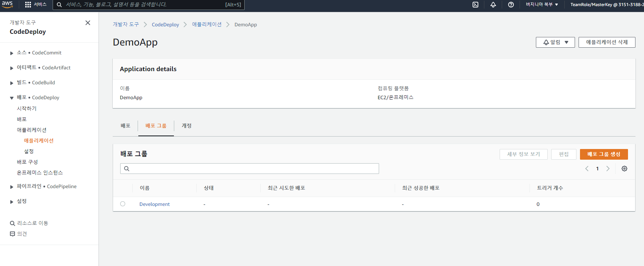This screenshot has height=266, width=644.
Task: Open 설정 under 애플리케이션 in sidebar
Action: (29, 151)
